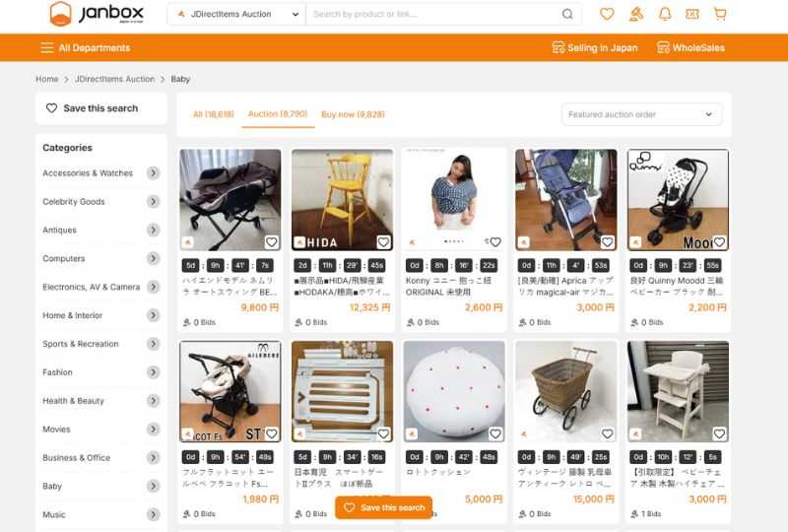Open the auction gavel icon in header
The width and height of the screenshot is (788, 532).
coord(635,14)
